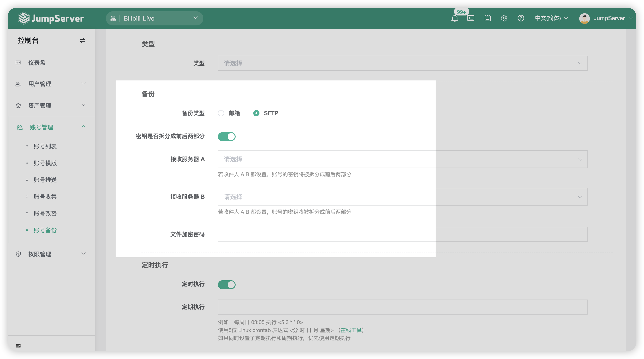Image resolution: width=644 pixels, height=359 pixels.
Task: Click the organization tree icon
Action: pos(113,18)
